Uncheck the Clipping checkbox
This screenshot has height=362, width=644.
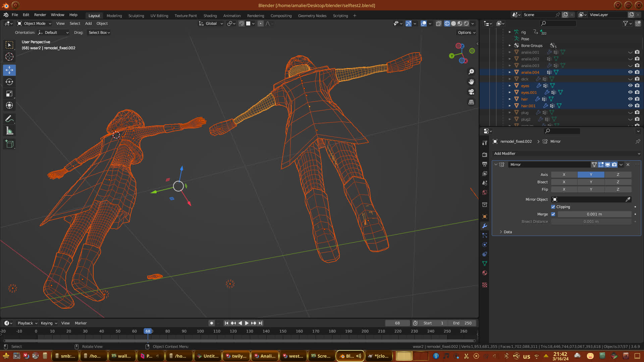[x=553, y=207]
